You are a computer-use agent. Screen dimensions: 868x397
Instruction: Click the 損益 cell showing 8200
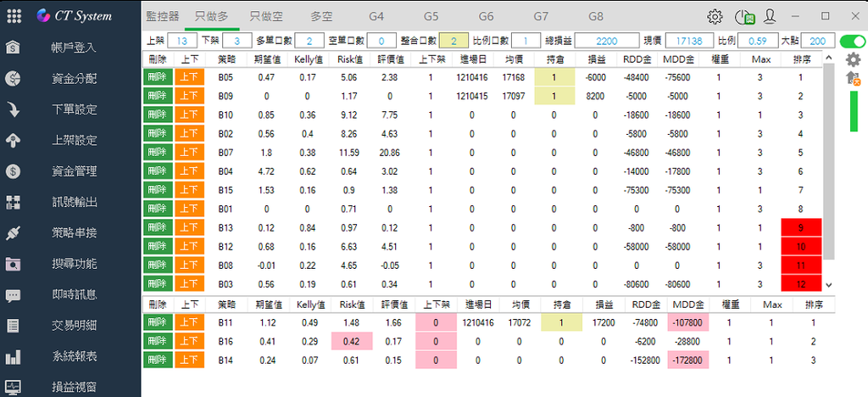(x=595, y=97)
